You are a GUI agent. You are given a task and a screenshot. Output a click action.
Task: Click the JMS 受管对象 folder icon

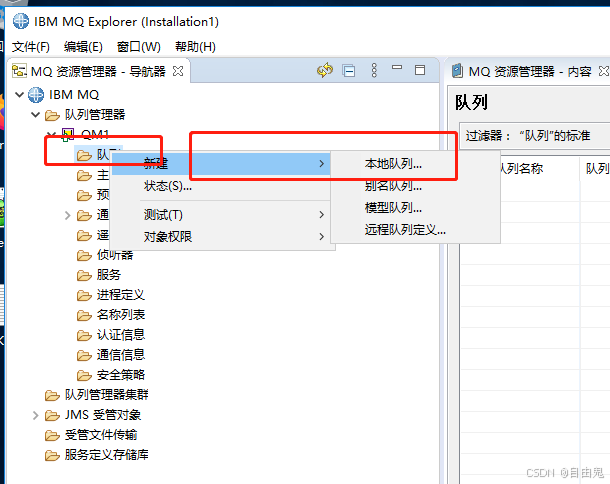(52, 416)
